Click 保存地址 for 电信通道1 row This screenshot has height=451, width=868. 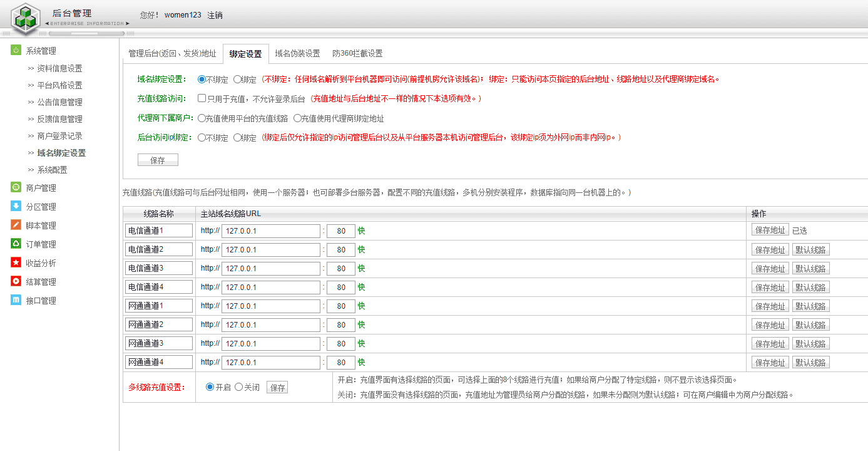pos(770,230)
